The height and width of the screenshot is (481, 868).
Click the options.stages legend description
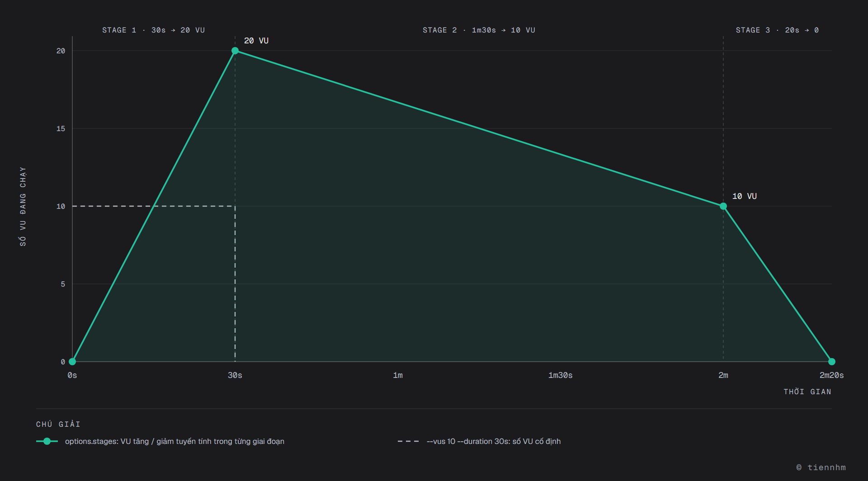coord(175,441)
